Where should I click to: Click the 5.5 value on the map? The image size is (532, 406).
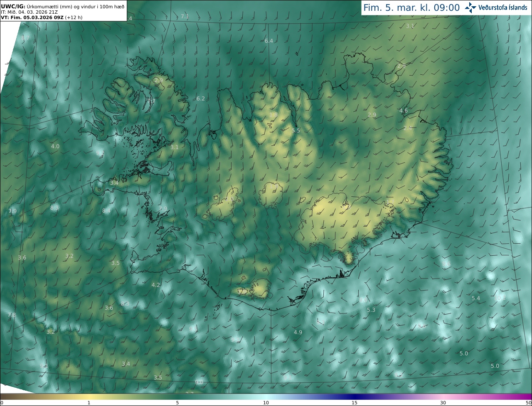click(x=296, y=130)
